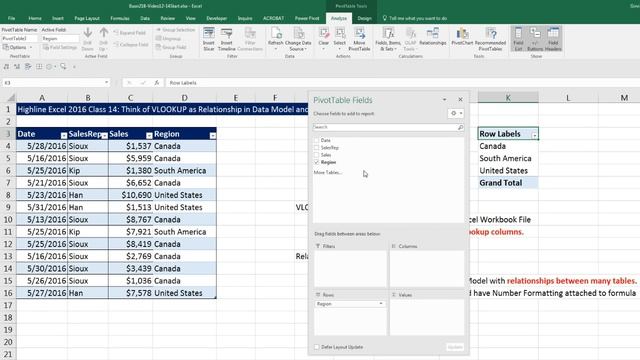
Task: Click the search magnifier in field list
Action: click(460, 127)
